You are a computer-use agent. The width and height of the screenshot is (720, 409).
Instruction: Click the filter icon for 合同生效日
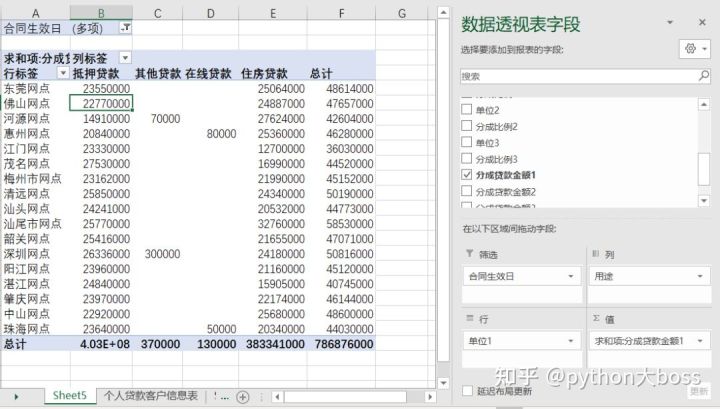(125, 28)
